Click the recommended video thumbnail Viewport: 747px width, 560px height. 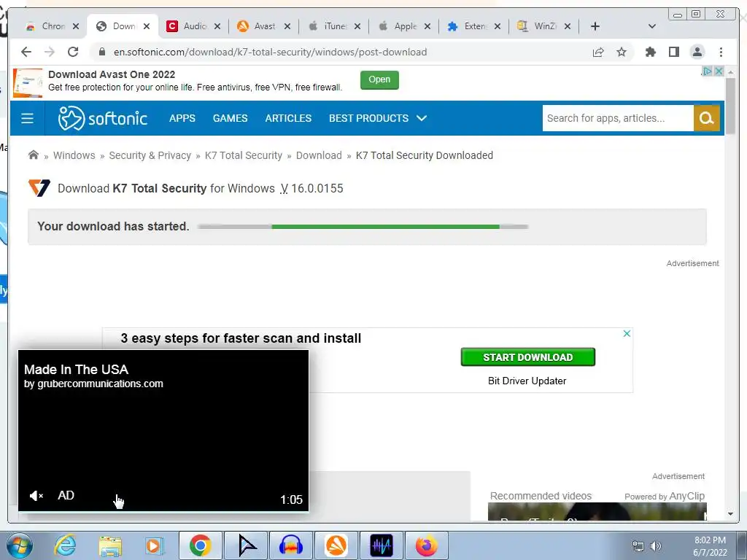597,512
